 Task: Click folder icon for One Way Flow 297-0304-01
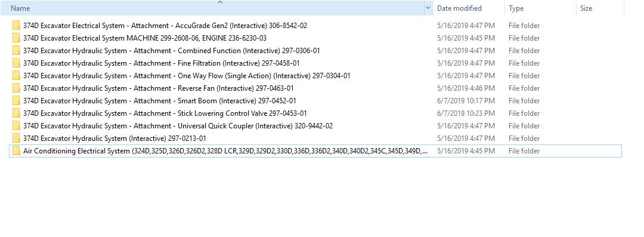17,76
